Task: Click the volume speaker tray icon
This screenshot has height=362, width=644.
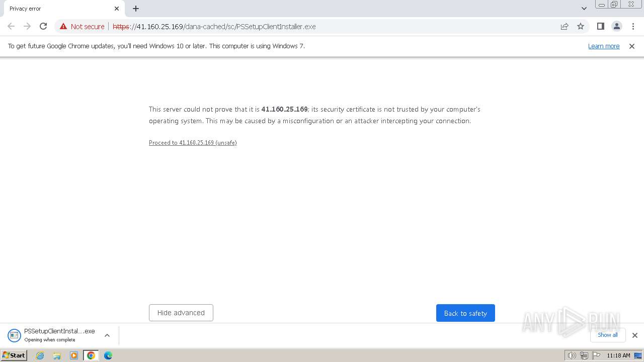Action: 572,355
